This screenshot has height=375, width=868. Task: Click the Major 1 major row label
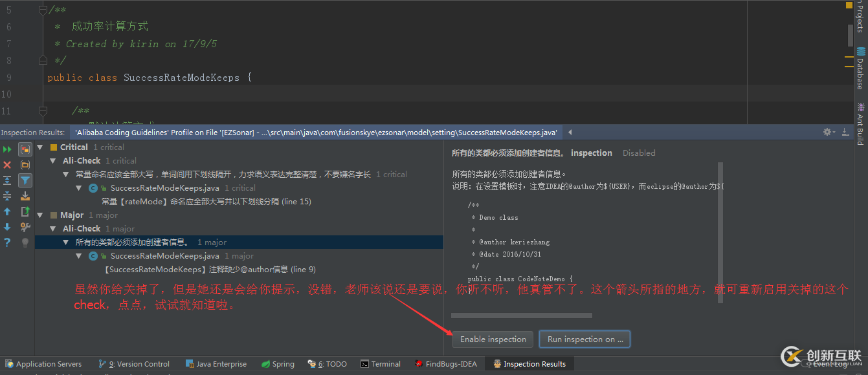[x=89, y=215]
